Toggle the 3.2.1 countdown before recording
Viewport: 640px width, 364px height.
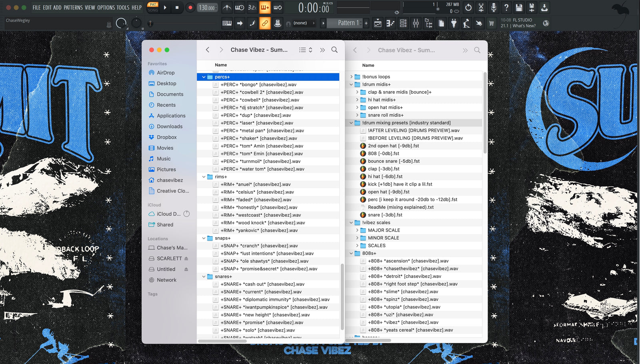tap(252, 8)
